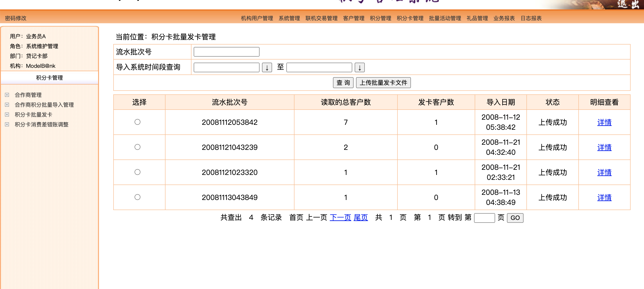Focus the start date input field
Screen dimensions: 644x289
pos(227,68)
